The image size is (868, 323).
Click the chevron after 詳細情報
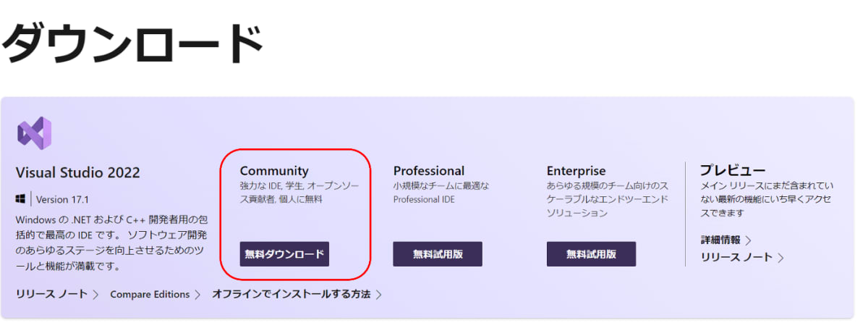[x=749, y=240]
